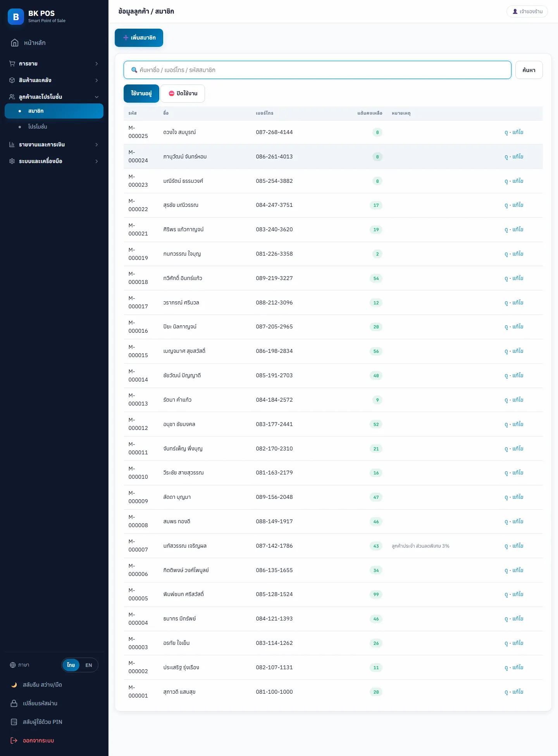Click the 56 points badge for เบญจมาศ สุขสวัสดิ์
The image size is (558, 756).
click(376, 351)
